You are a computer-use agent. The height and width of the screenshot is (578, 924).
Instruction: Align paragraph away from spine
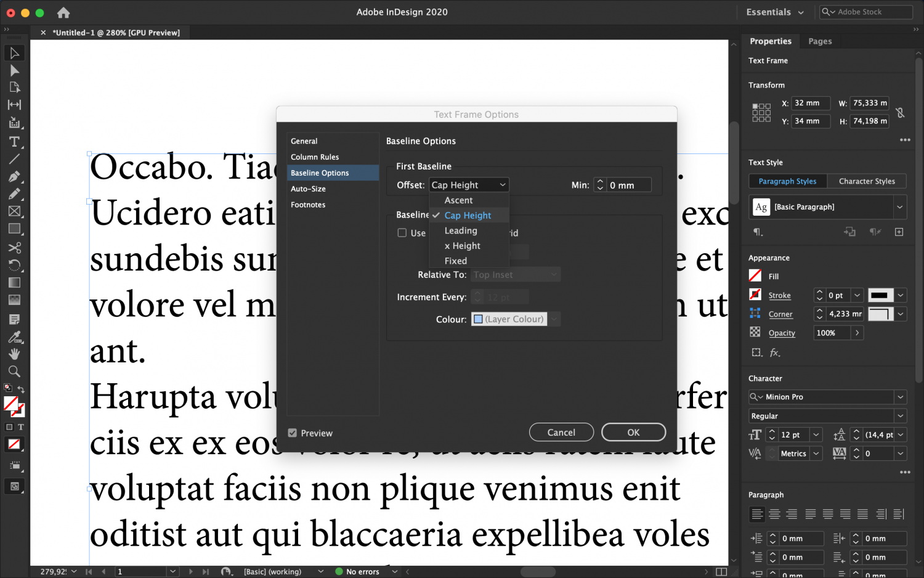pos(899,514)
